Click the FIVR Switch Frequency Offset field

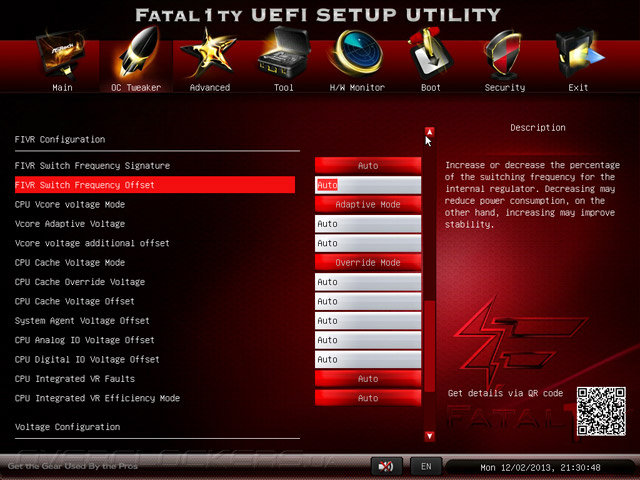[x=368, y=185]
